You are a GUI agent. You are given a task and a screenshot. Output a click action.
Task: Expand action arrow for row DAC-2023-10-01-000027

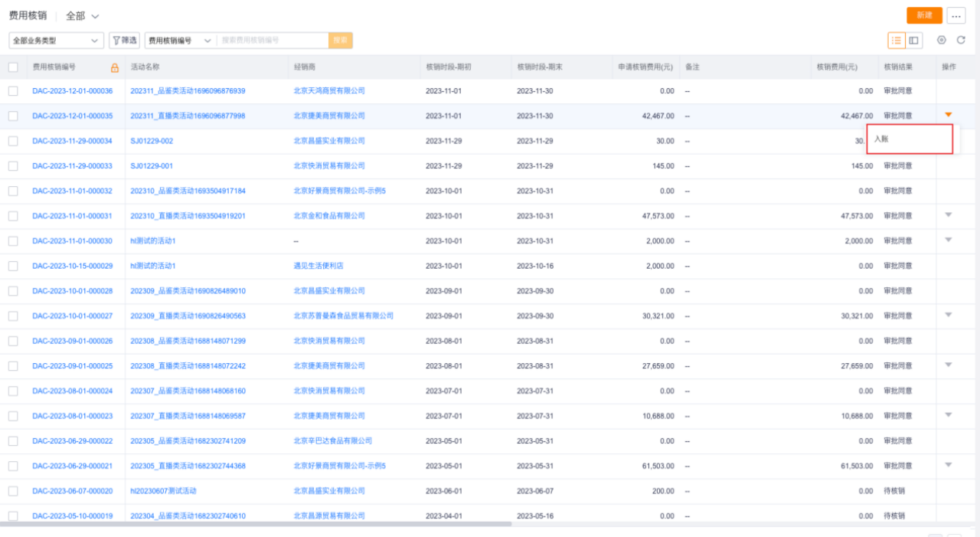coord(949,315)
